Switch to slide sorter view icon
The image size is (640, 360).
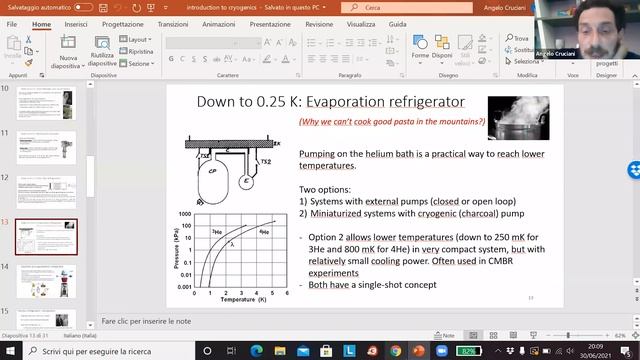tap(493, 336)
